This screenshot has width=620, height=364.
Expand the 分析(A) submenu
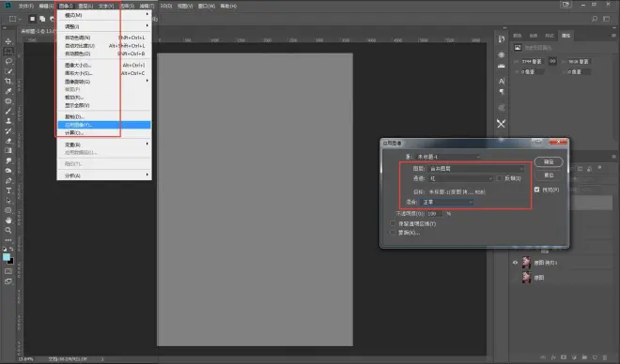104,175
